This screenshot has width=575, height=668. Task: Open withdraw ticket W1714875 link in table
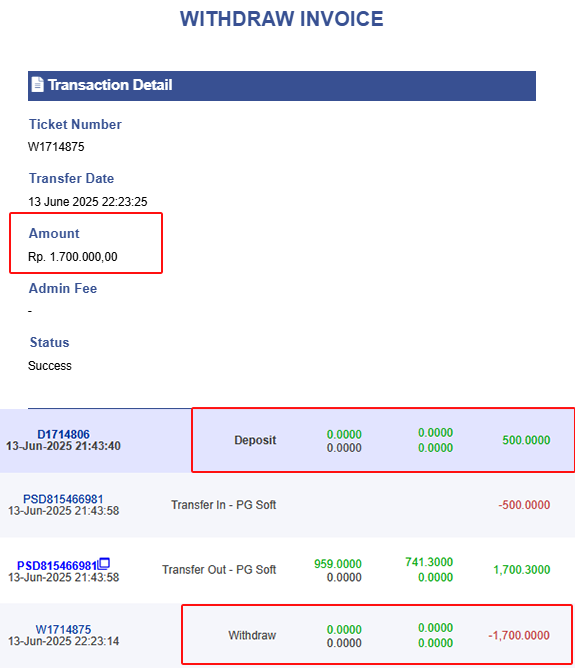click(63, 629)
